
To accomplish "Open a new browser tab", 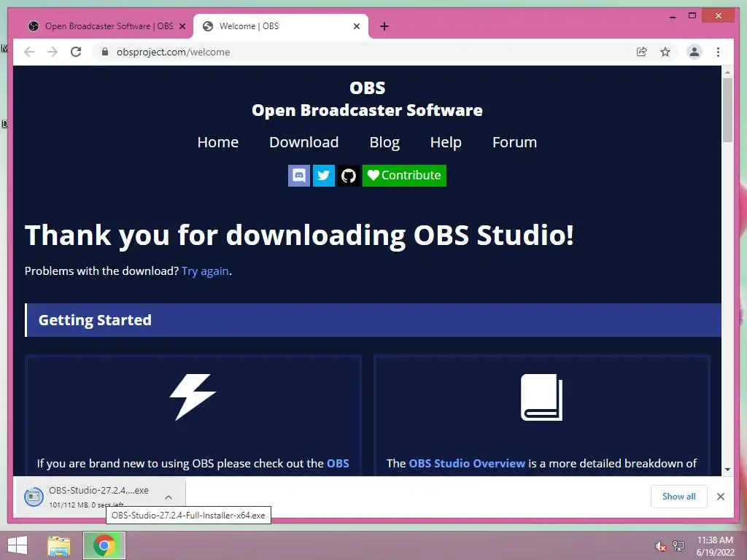I will [384, 26].
